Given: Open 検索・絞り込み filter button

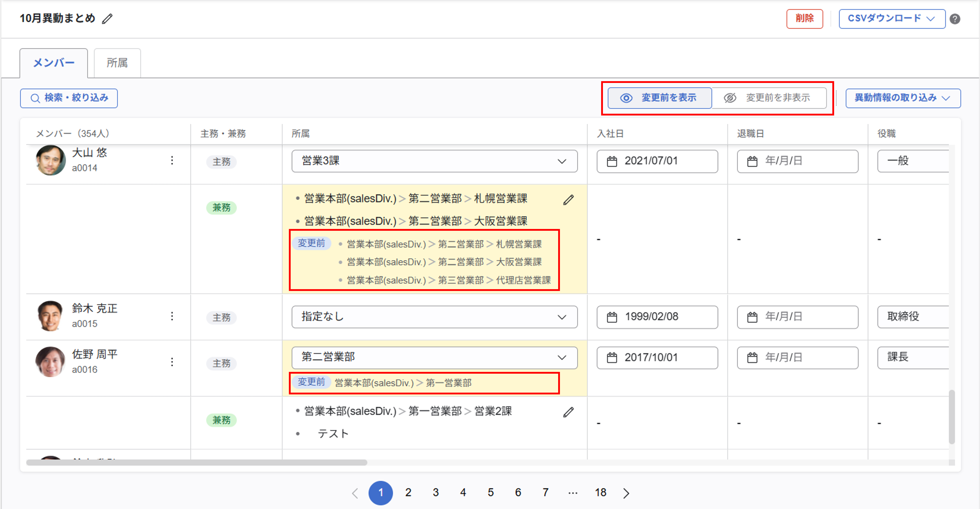Looking at the screenshot, I should [69, 98].
